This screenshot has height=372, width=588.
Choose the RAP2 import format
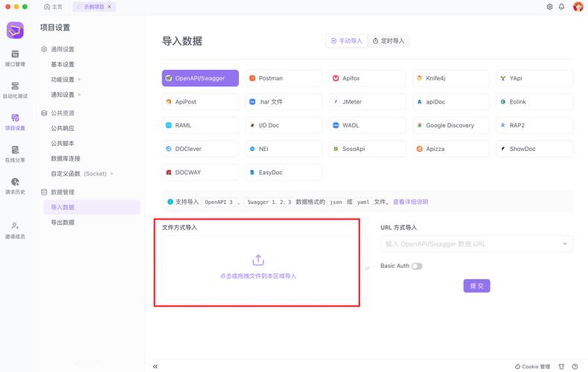tap(534, 125)
